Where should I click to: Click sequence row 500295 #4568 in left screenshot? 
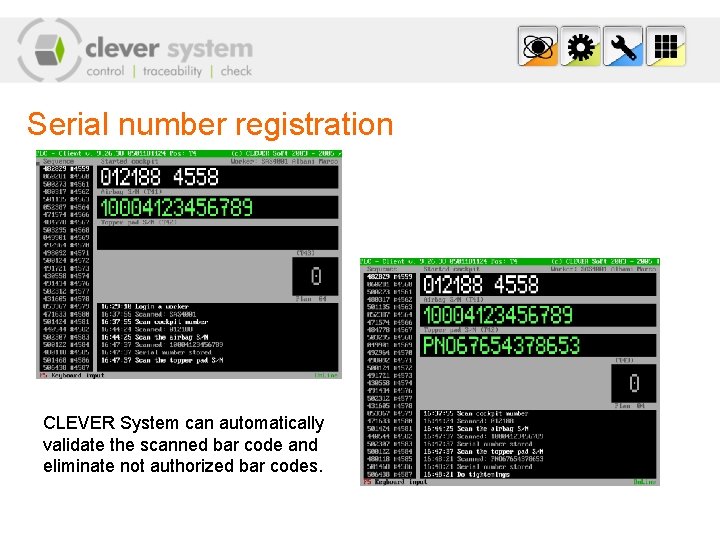click(66, 230)
